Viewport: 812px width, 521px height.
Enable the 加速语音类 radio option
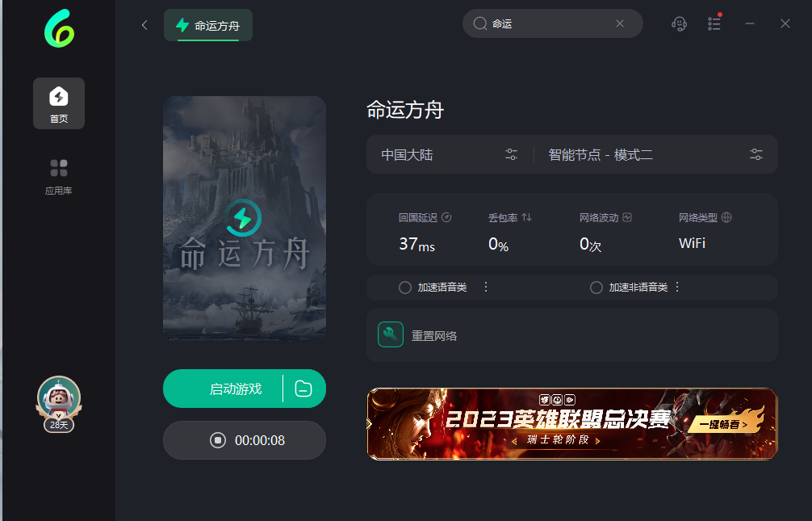[405, 288]
